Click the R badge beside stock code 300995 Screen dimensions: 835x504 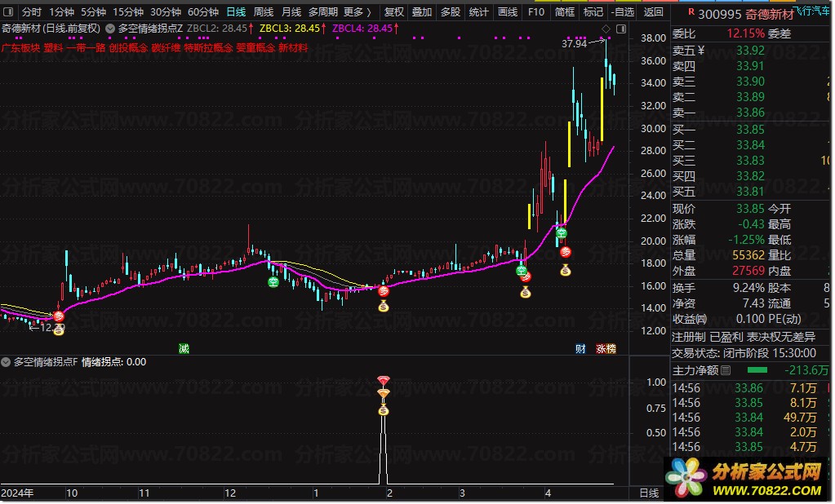[x=691, y=12]
